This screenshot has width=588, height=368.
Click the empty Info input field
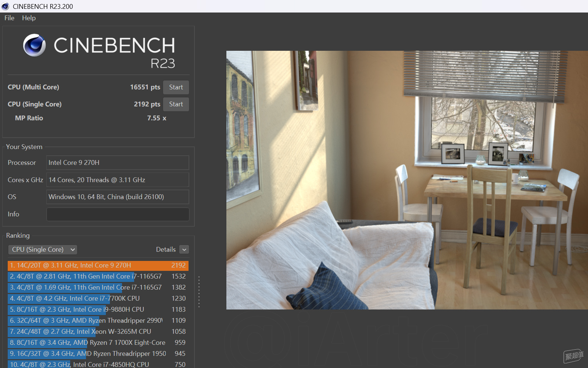click(118, 214)
